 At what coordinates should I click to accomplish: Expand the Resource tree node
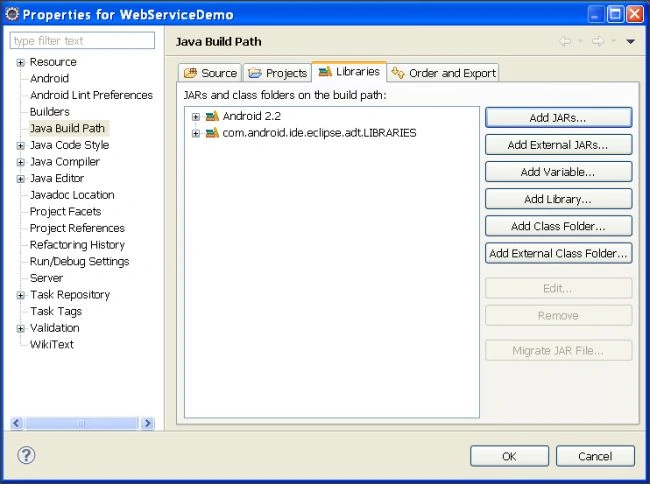click(20, 63)
